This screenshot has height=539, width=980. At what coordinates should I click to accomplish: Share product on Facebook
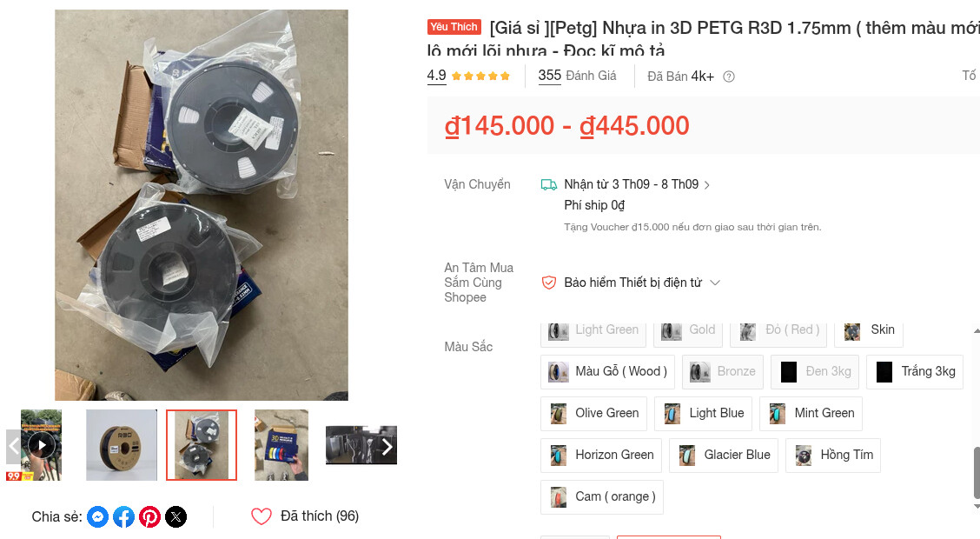coord(123,517)
